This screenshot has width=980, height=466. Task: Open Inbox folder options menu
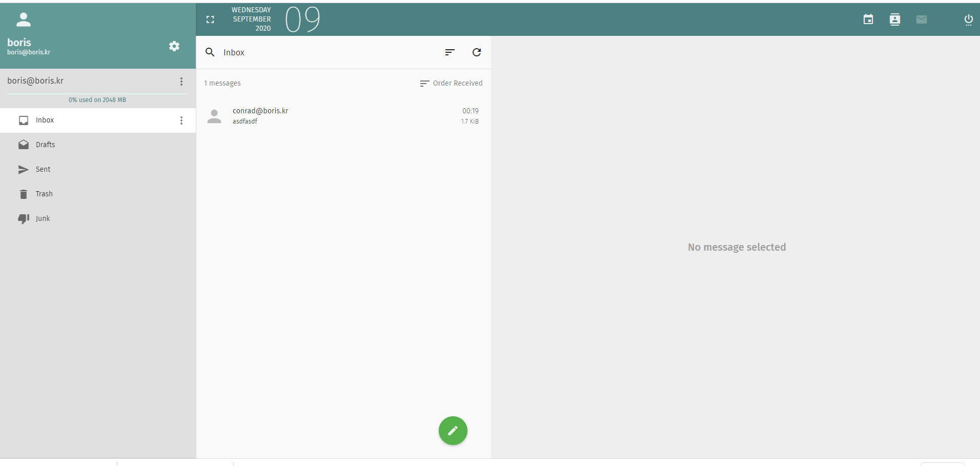181,120
